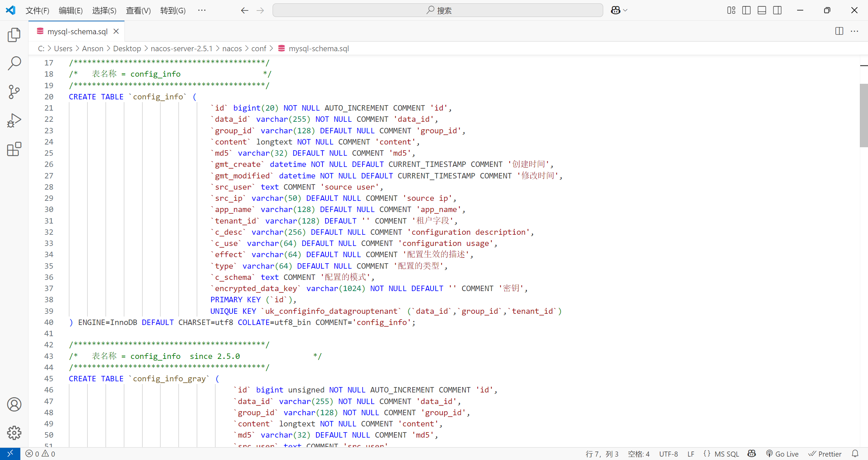The image size is (868, 460).
Task: Click 'since 2.5.0' comment text
Action: tap(215, 356)
